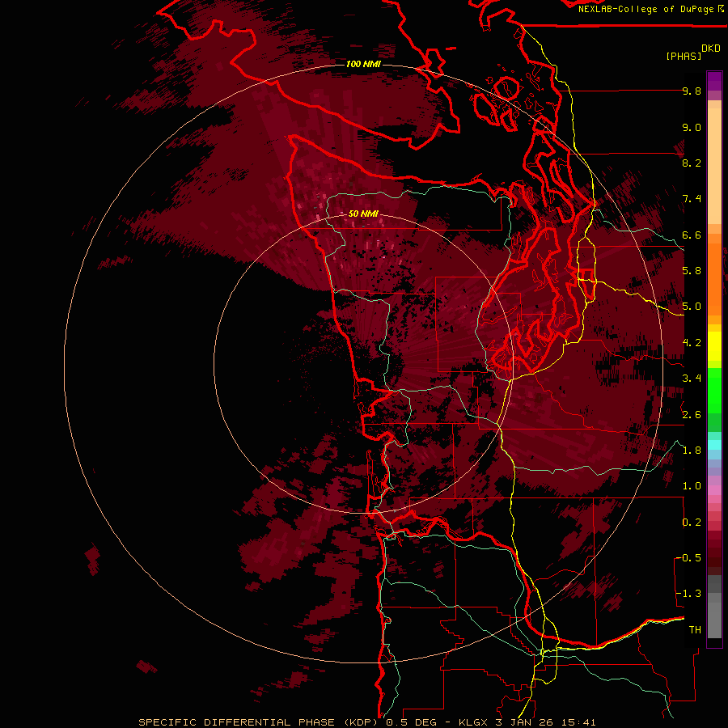728x728 pixels.
Task: Click the TH threshold label on the scale
Action: tap(695, 630)
